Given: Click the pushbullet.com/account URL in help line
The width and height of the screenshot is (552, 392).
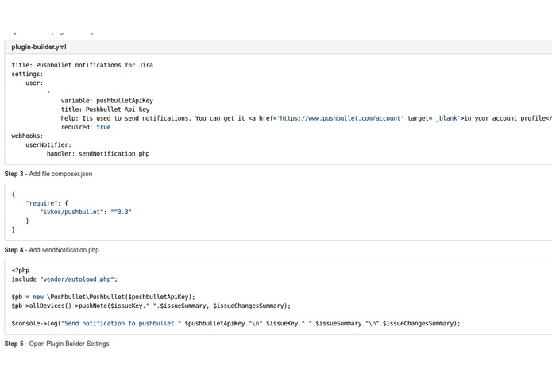Looking at the screenshot, I should click(x=340, y=118).
